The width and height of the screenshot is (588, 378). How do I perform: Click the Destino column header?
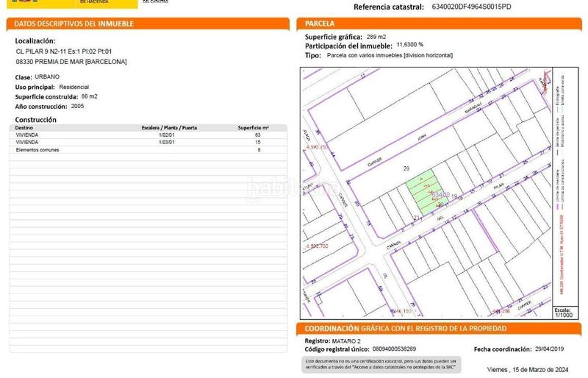point(25,128)
